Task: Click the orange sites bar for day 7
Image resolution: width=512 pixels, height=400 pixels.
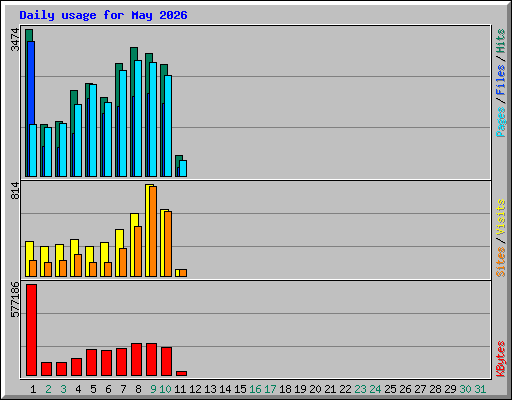Action: coord(123,262)
